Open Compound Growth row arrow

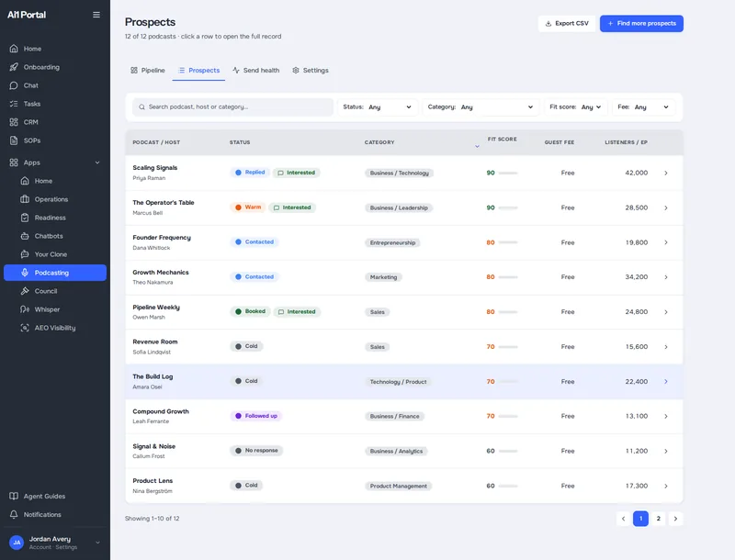click(665, 416)
